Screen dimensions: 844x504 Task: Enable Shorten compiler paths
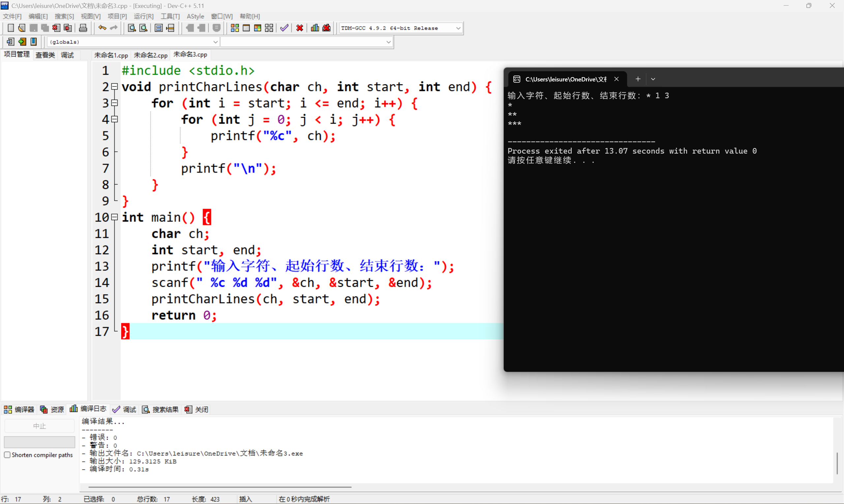coord(7,455)
